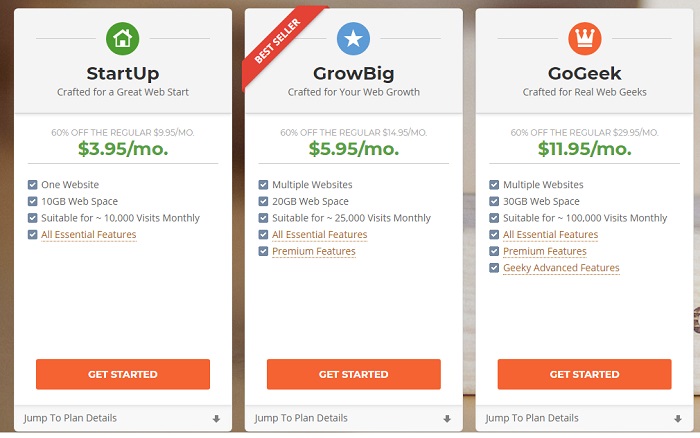
Task: Click the red Best Seller ribbon
Action: pyautogui.click(x=281, y=45)
